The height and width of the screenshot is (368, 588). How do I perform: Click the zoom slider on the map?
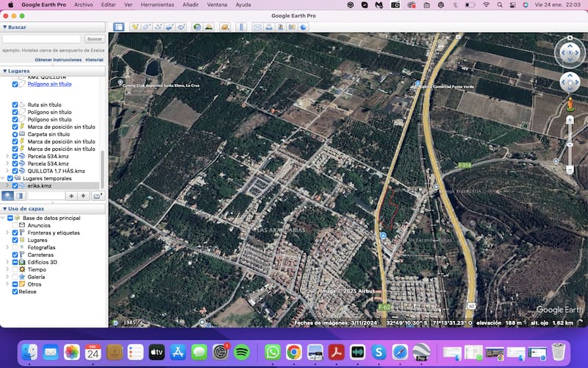pos(570,144)
